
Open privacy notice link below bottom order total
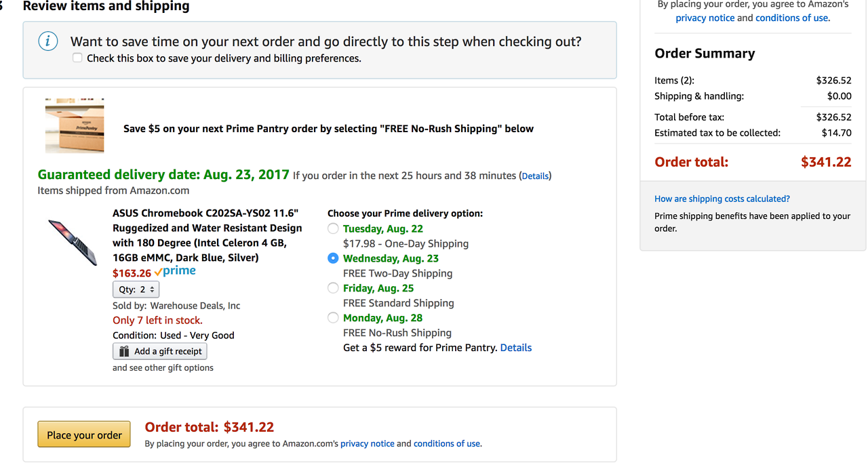pyautogui.click(x=367, y=443)
